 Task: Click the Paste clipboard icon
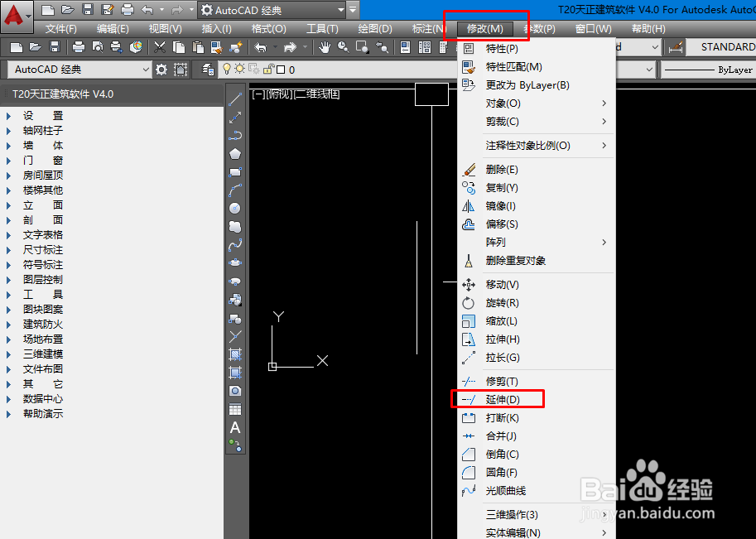(x=198, y=47)
